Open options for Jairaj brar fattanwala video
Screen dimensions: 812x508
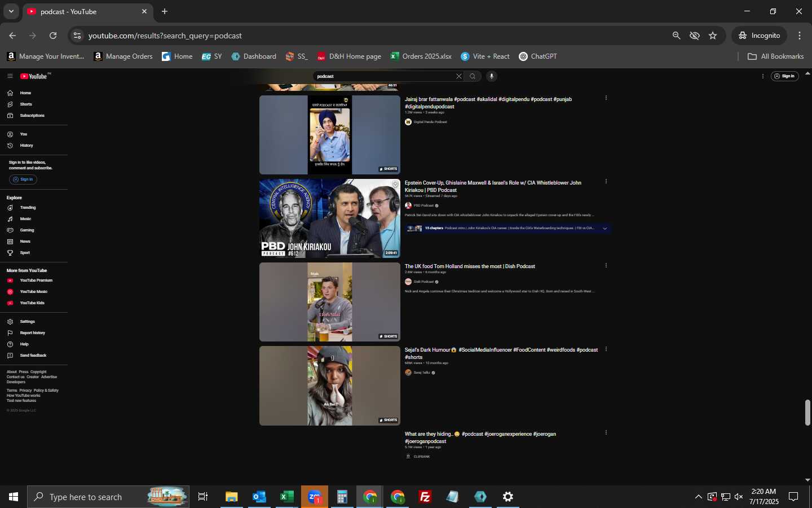(606, 98)
